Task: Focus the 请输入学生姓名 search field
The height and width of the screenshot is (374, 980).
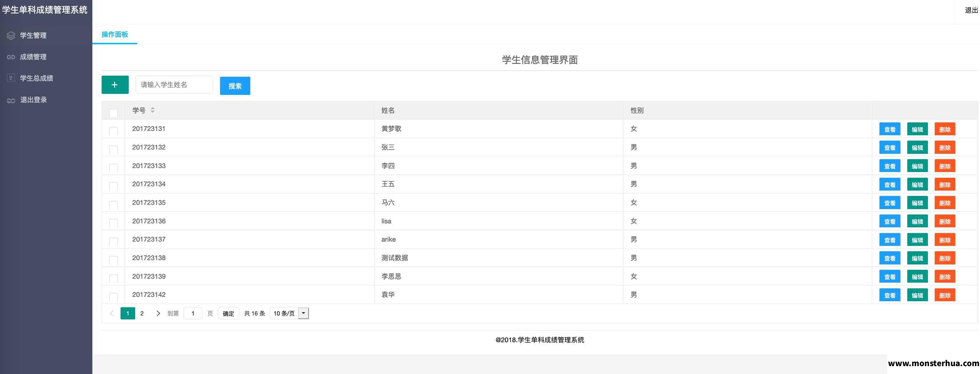Action: 174,85
